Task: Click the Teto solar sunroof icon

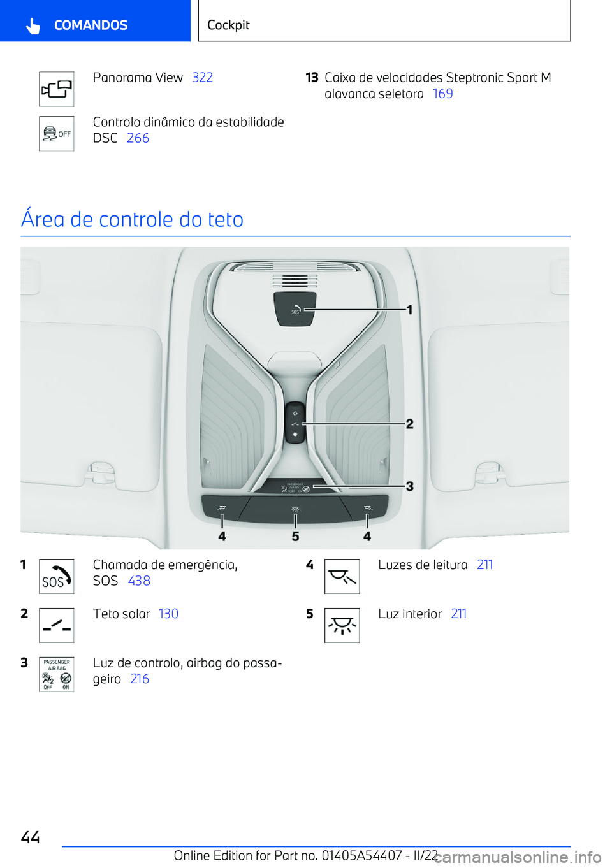Action: pyautogui.click(x=57, y=625)
